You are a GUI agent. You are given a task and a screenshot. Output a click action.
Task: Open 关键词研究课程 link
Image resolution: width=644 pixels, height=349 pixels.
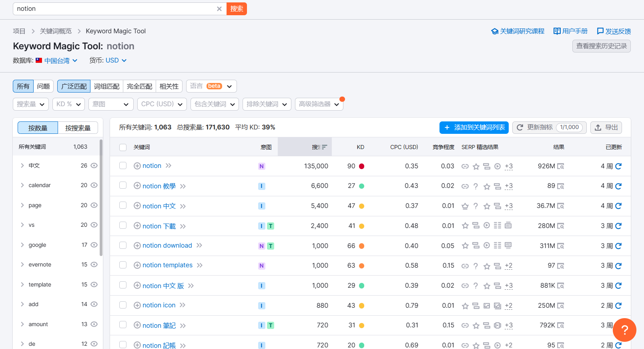click(x=518, y=31)
